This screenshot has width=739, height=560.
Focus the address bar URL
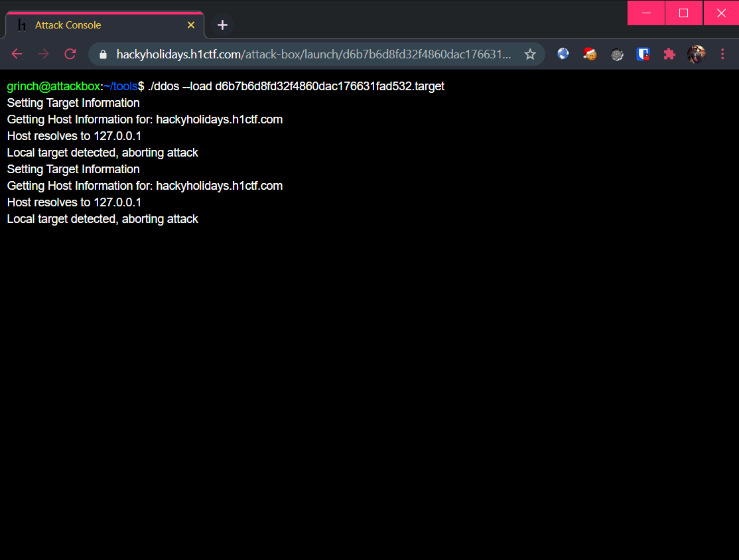(x=313, y=54)
